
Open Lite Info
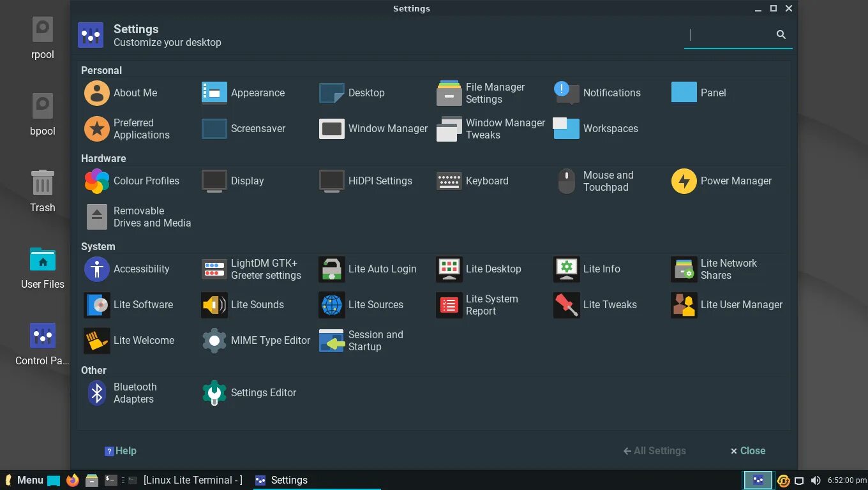pos(587,269)
